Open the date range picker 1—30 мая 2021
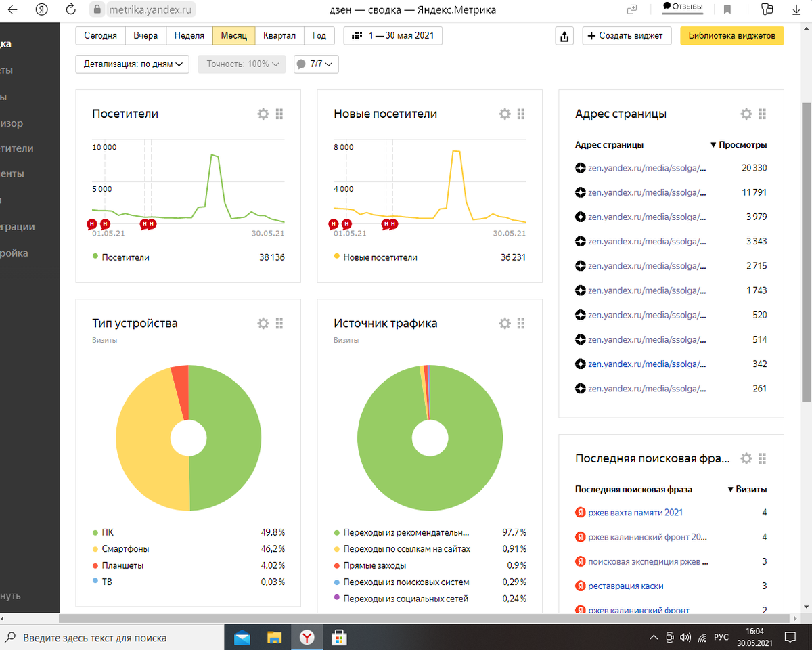812x650 pixels. (393, 36)
